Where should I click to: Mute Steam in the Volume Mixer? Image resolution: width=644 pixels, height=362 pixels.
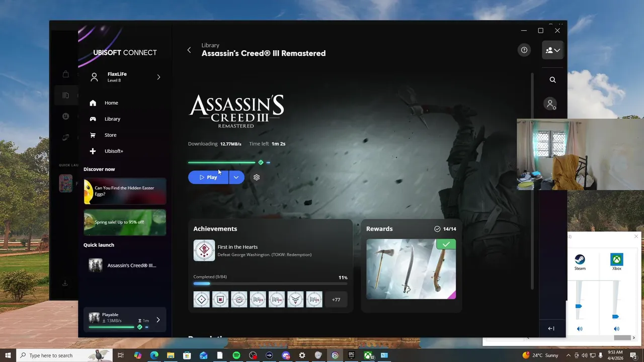(x=580, y=328)
